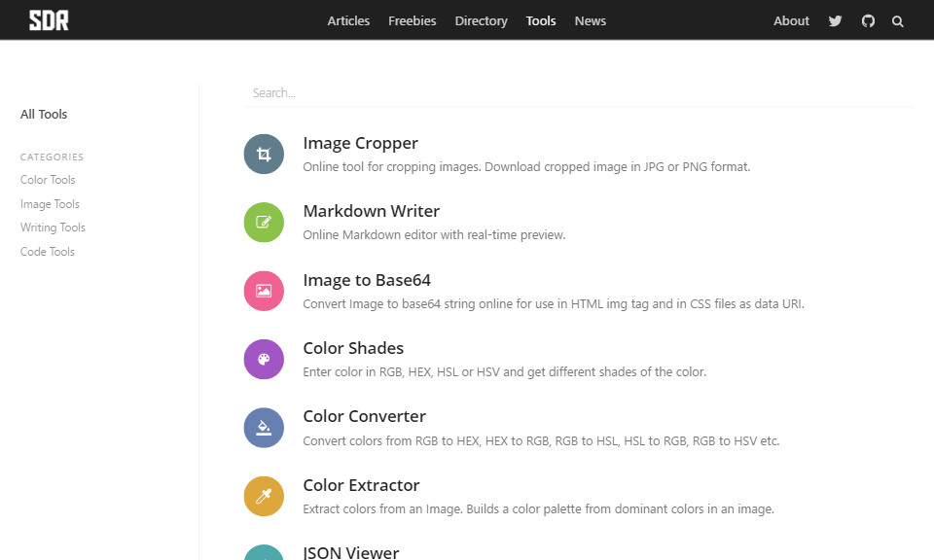The image size is (934, 560).
Task: Open the Color Extractor eyedropper icon
Action: tap(264, 496)
